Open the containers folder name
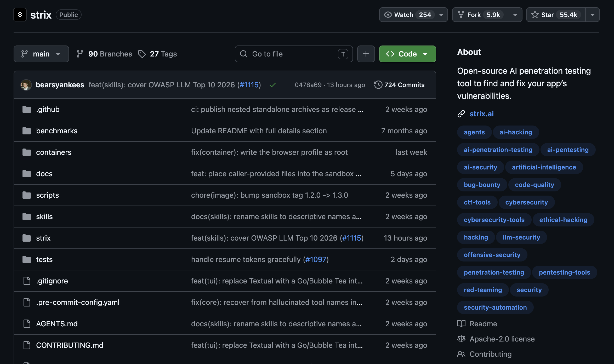Viewport: 614px width, 364px height. (54, 152)
